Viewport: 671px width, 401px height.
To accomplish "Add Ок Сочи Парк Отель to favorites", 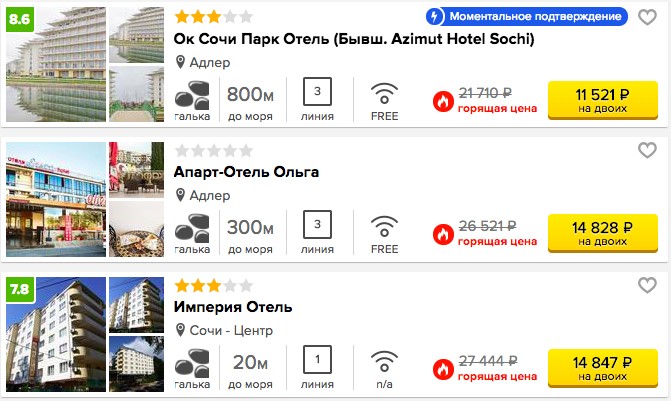I will (647, 17).
